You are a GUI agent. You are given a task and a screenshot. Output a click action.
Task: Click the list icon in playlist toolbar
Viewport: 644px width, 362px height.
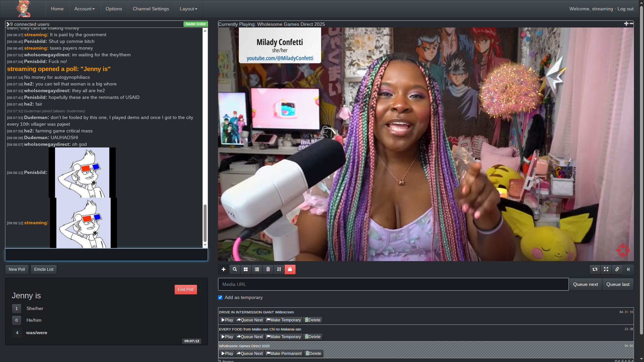pos(257,269)
